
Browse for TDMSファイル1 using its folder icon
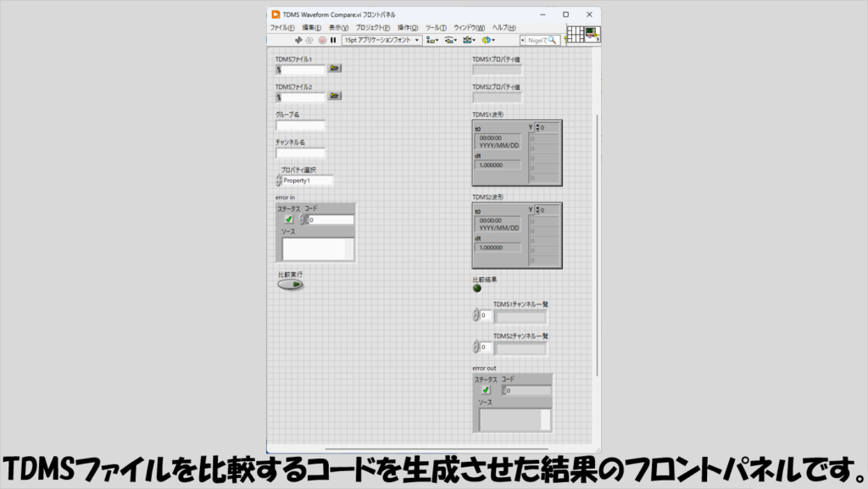click(x=334, y=68)
